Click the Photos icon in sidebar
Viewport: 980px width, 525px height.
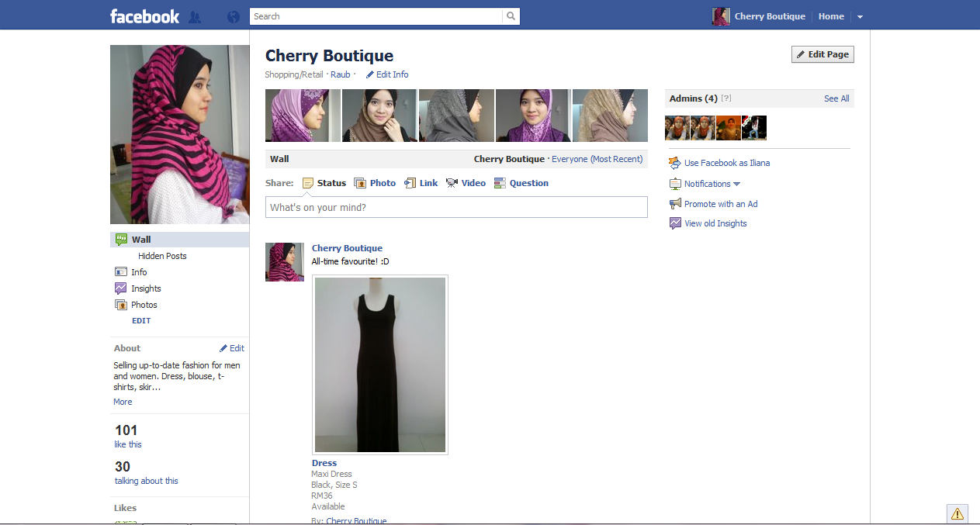[x=121, y=305]
